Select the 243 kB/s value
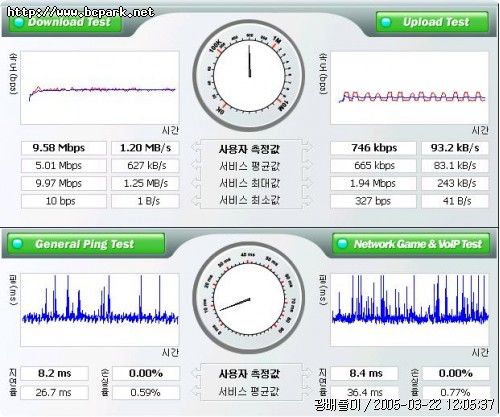The image size is (500, 417). point(455,183)
